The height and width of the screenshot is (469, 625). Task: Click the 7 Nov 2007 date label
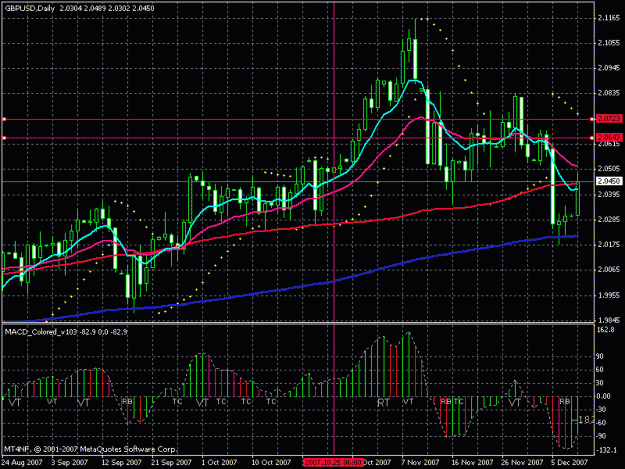[x=420, y=463]
